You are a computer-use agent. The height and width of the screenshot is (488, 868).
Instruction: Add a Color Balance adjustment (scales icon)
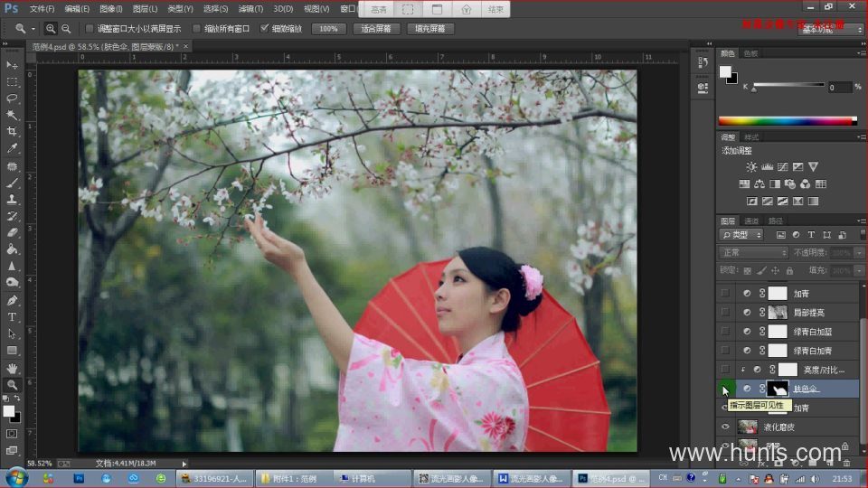[759, 183]
